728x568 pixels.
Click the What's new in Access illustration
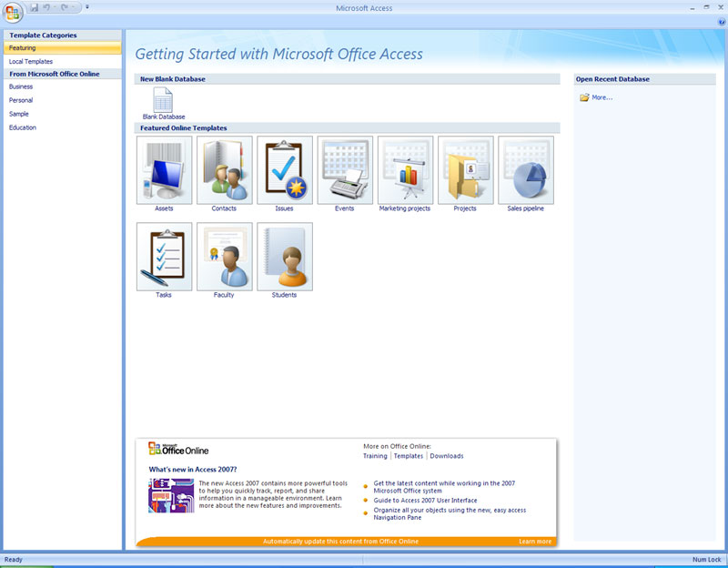click(x=171, y=495)
